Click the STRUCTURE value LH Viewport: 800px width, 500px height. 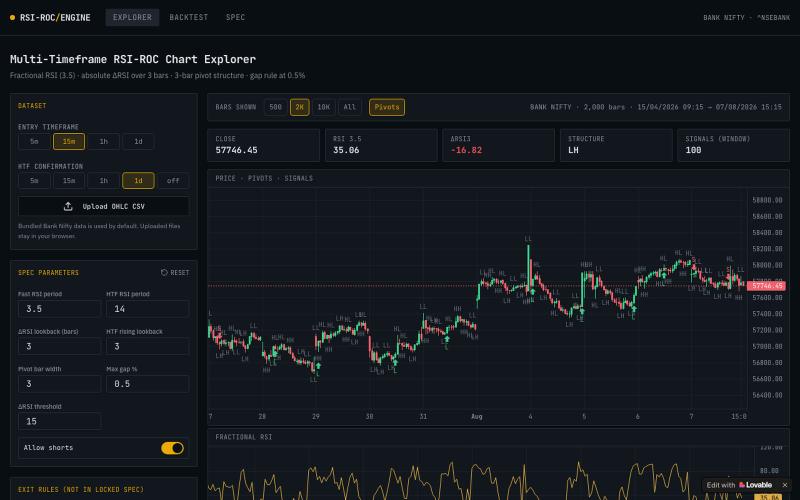pyautogui.click(x=573, y=150)
